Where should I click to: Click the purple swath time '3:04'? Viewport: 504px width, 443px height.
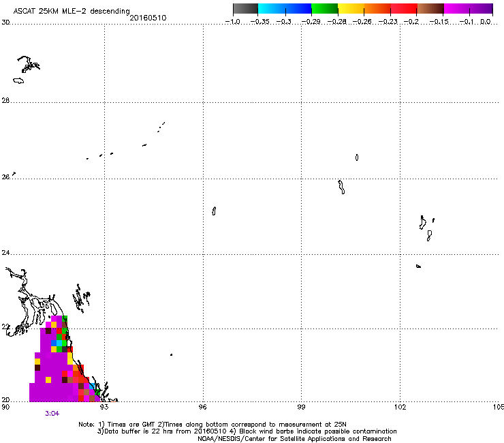pyautogui.click(x=52, y=414)
